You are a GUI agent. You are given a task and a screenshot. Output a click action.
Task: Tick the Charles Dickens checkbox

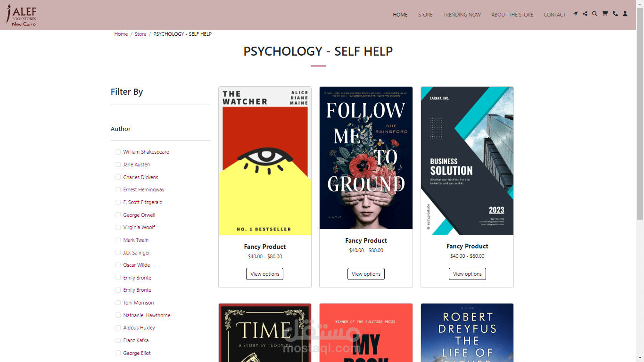pyautogui.click(x=118, y=177)
